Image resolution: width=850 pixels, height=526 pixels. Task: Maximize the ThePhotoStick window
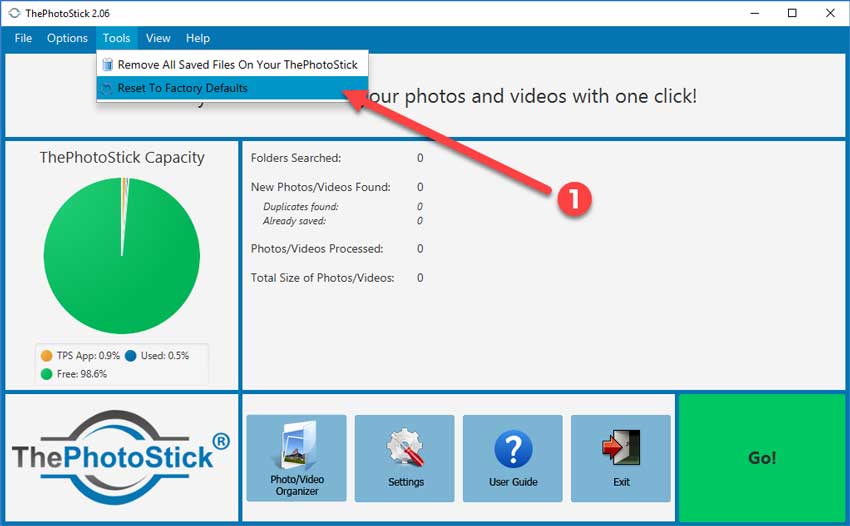[x=792, y=13]
